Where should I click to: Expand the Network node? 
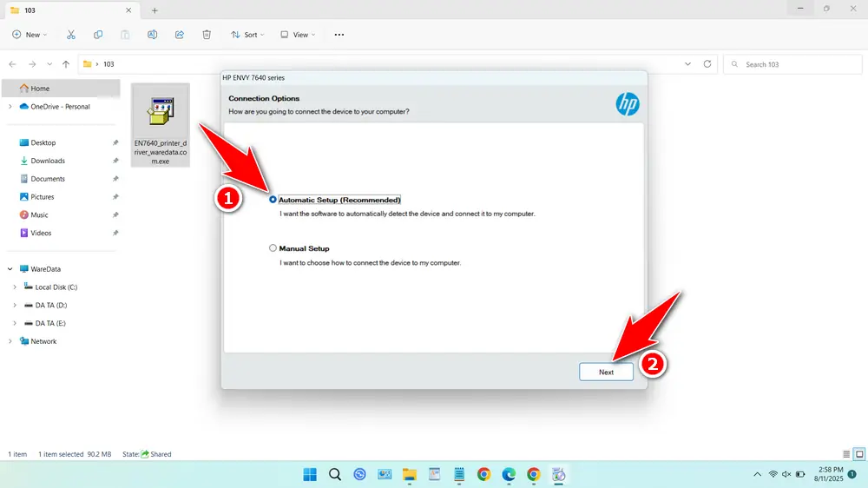10,341
